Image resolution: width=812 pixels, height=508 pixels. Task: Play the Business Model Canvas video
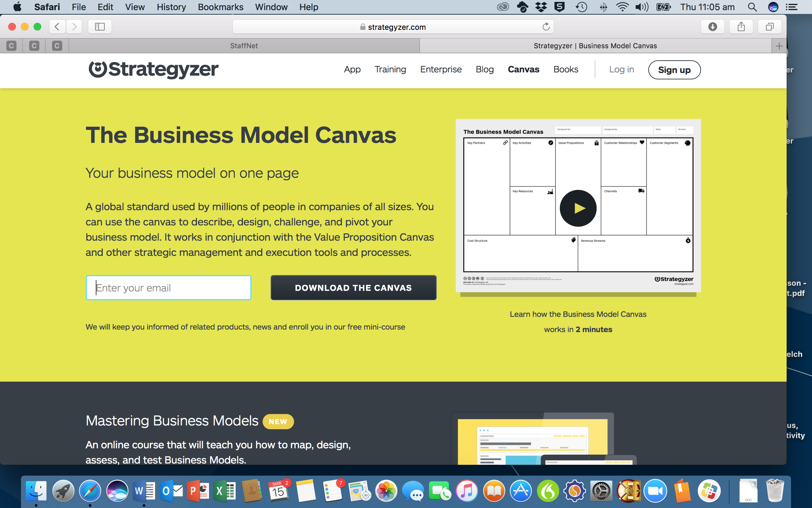point(578,208)
